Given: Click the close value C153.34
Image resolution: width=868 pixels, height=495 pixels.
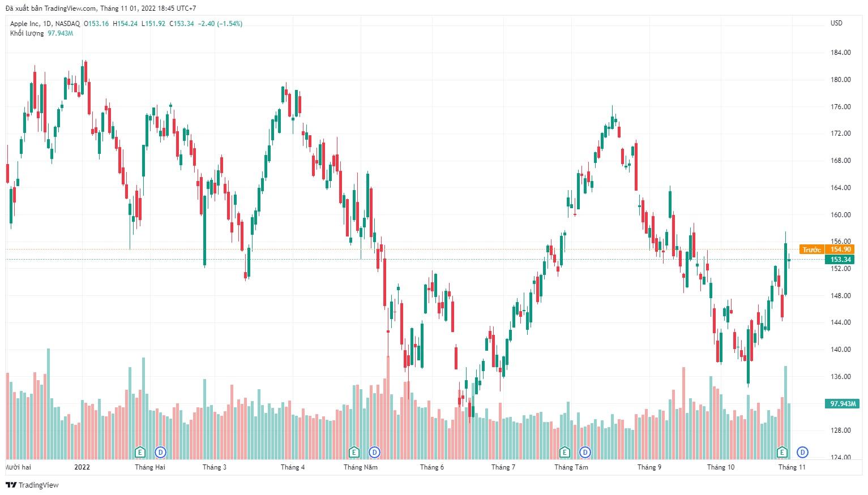Looking at the screenshot, I should point(182,24).
